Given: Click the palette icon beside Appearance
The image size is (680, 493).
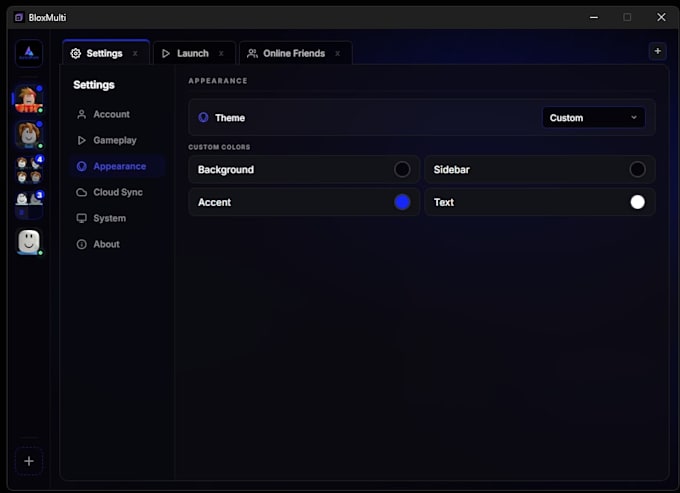Looking at the screenshot, I should [x=82, y=166].
